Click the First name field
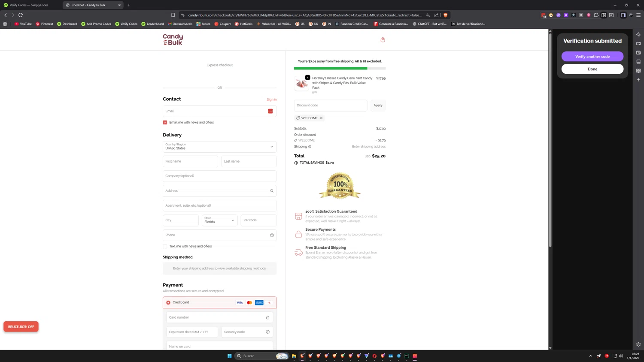 point(190,161)
